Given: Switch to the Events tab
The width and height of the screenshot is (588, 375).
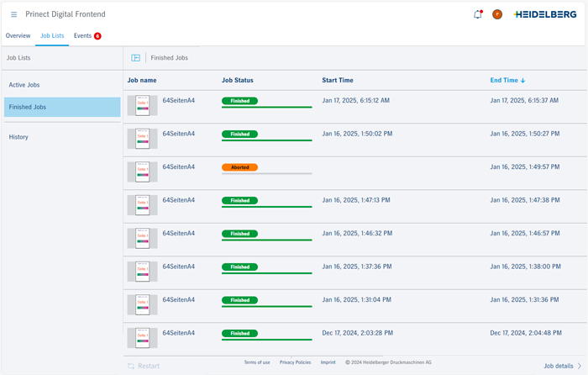Looking at the screenshot, I should 82,36.
